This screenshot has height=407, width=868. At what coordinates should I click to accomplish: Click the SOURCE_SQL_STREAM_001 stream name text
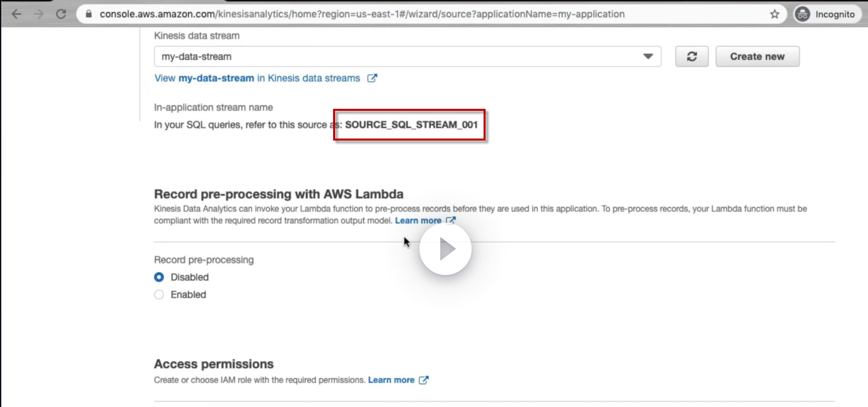[x=411, y=124]
